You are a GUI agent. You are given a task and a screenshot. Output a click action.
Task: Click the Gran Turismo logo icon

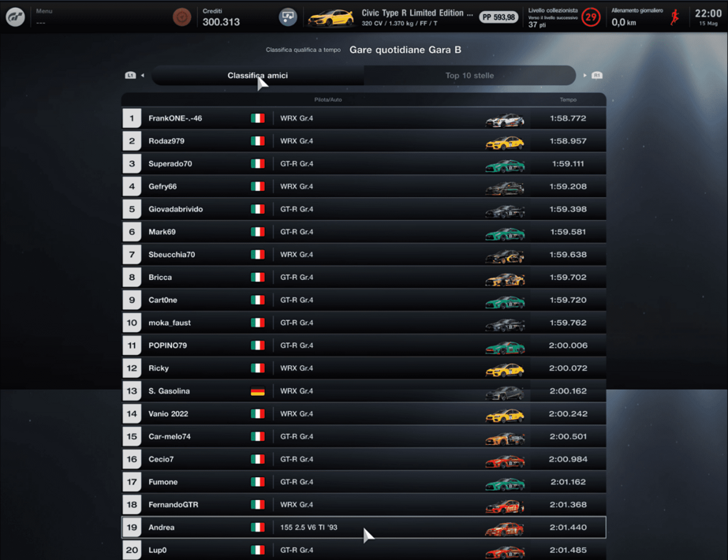pyautogui.click(x=15, y=17)
